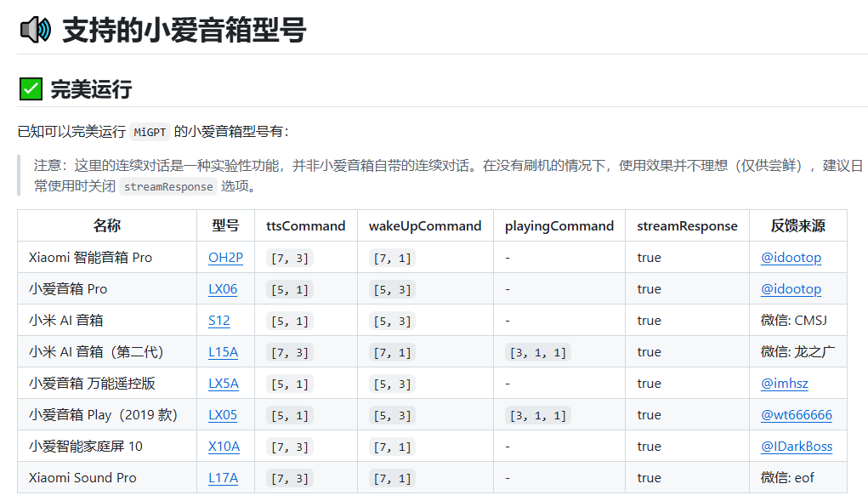Open the OH2P model link
This screenshot has width=868, height=501.
[x=225, y=258]
